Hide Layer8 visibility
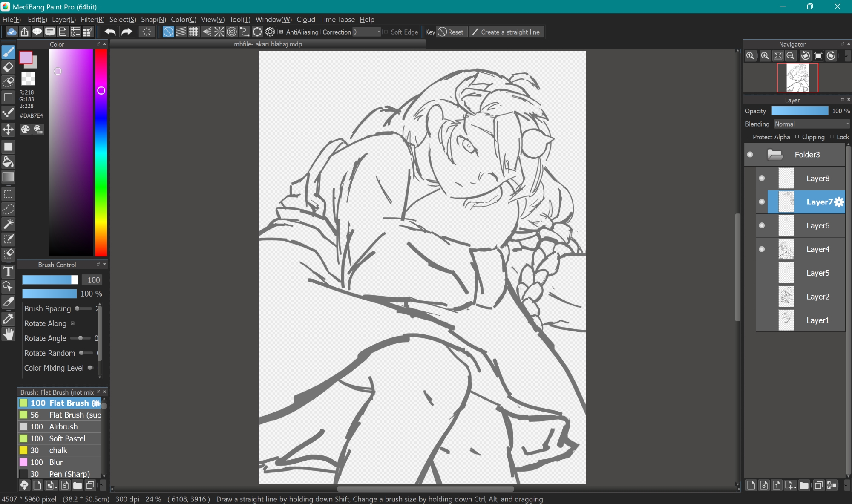Screen dimensions: 852x504 pos(762,179)
